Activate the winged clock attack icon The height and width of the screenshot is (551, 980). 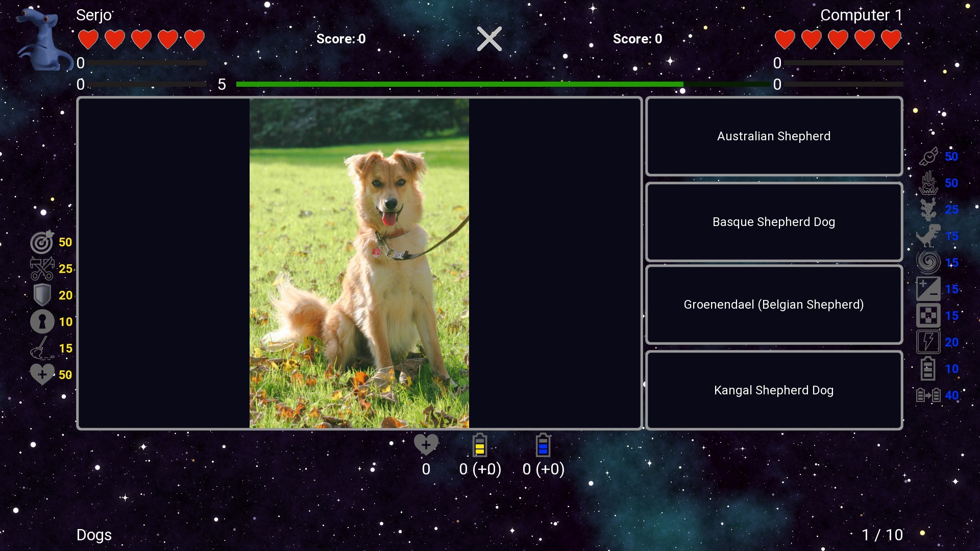pyautogui.click(x=928, y=157)
